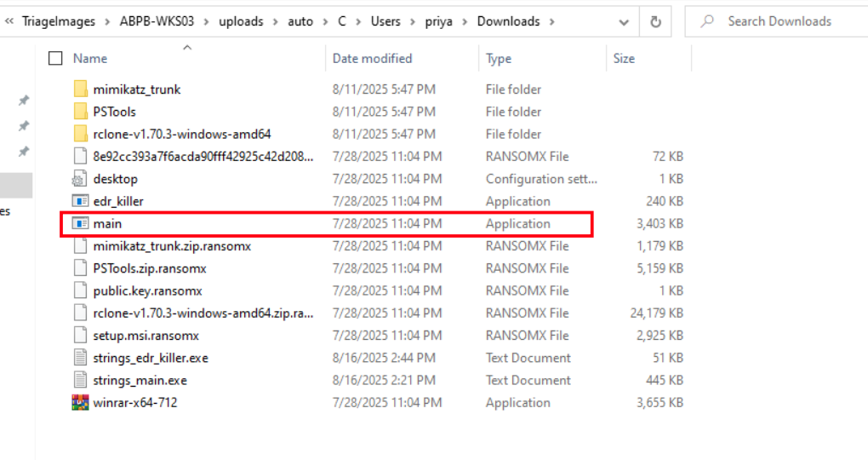Select the desktop configuration settings icon

(81, 179)
